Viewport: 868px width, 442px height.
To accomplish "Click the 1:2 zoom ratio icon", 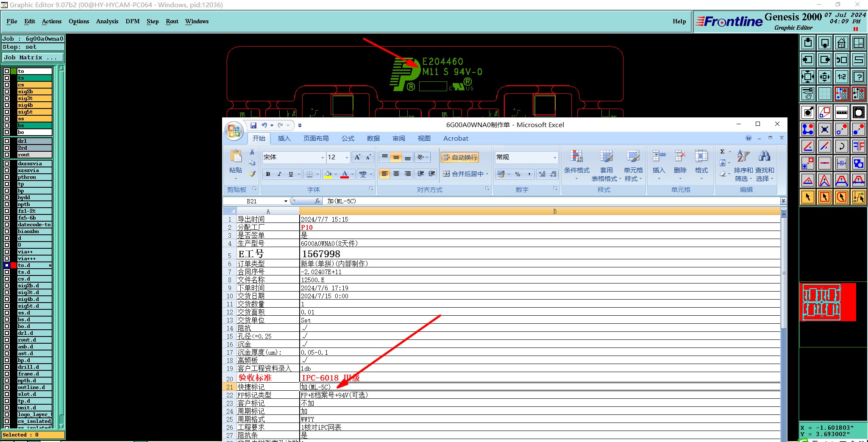I will [841, 77].
